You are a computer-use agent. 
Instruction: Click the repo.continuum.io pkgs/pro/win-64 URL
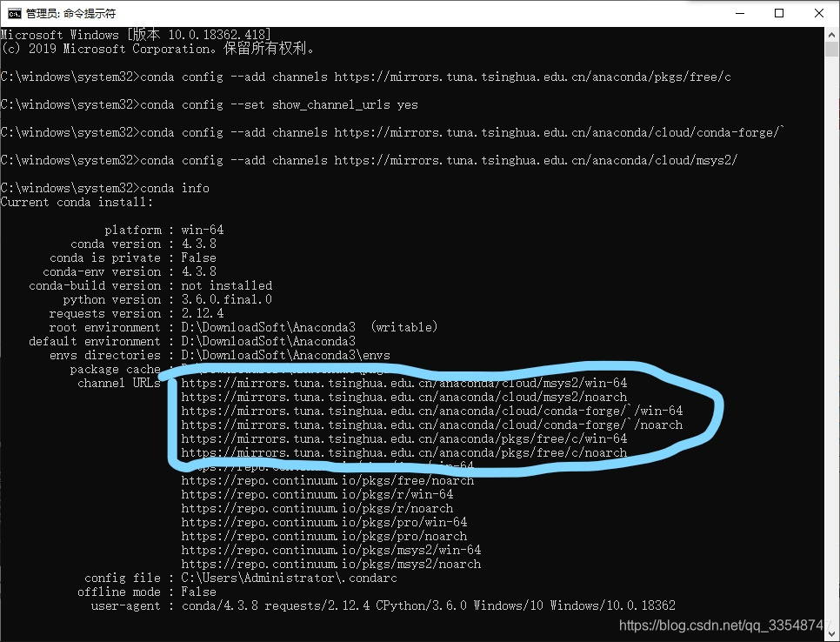click(324, 523)
